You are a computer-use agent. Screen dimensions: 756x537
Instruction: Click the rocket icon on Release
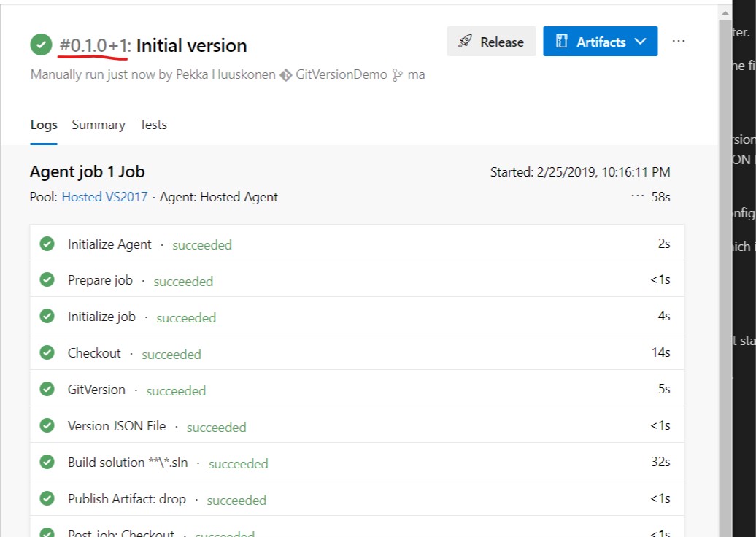tap(465, 42)
